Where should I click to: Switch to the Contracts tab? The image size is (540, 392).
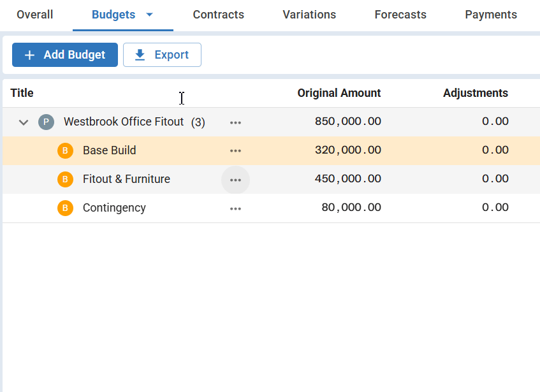218,15
